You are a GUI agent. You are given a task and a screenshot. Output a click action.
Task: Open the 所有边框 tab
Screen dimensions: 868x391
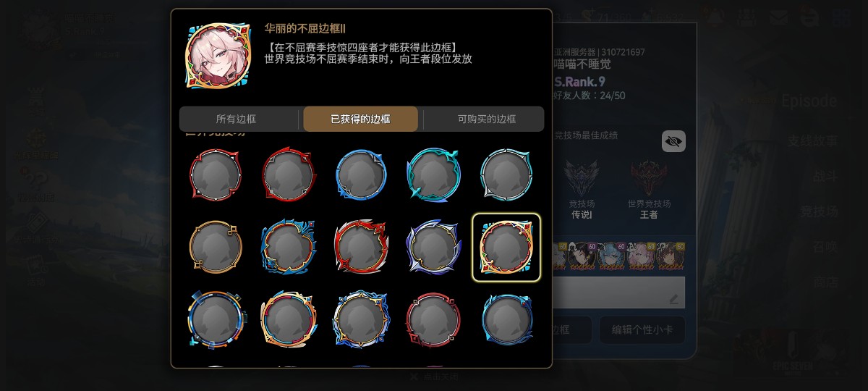(236, 119)
